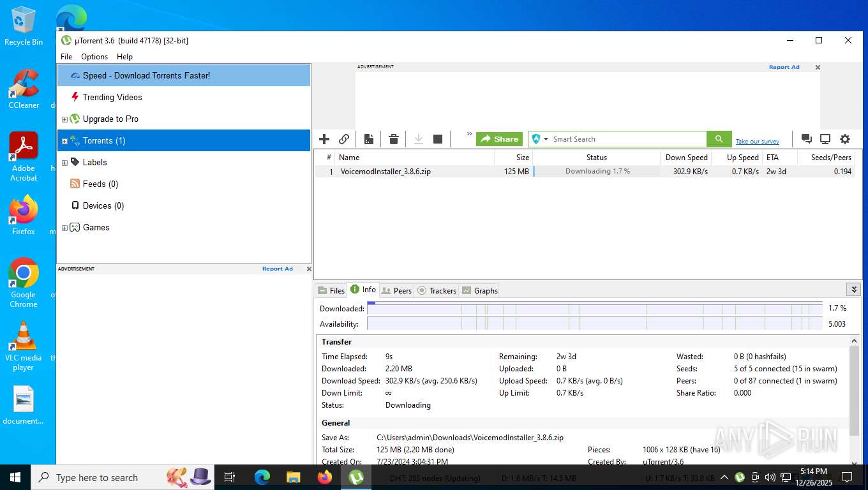The width and height of the screenshot is (868, 490).
Task: Collapse the detail pane with double-chevron
Action: [x=854, y=290]
